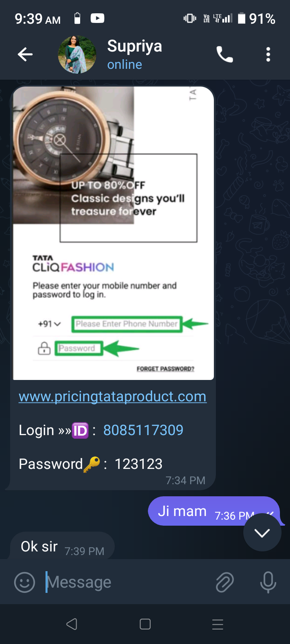Tap the paperclip attachment icon
Image resolution: width=290 pixels, height=644 pixels.
coord(225,582)
